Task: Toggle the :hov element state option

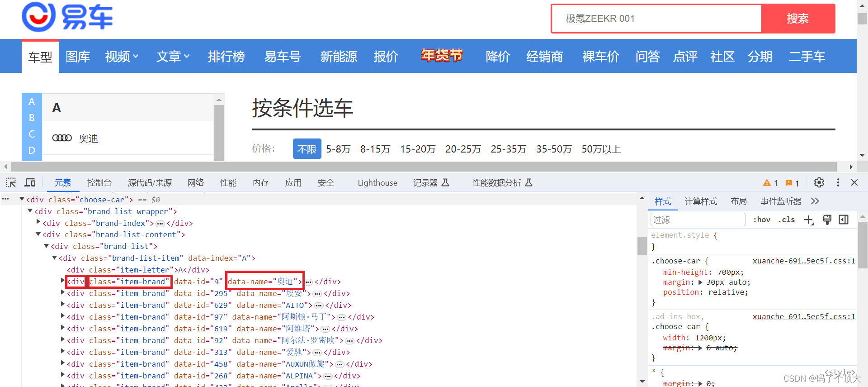Action: click(x=762, y=220)
